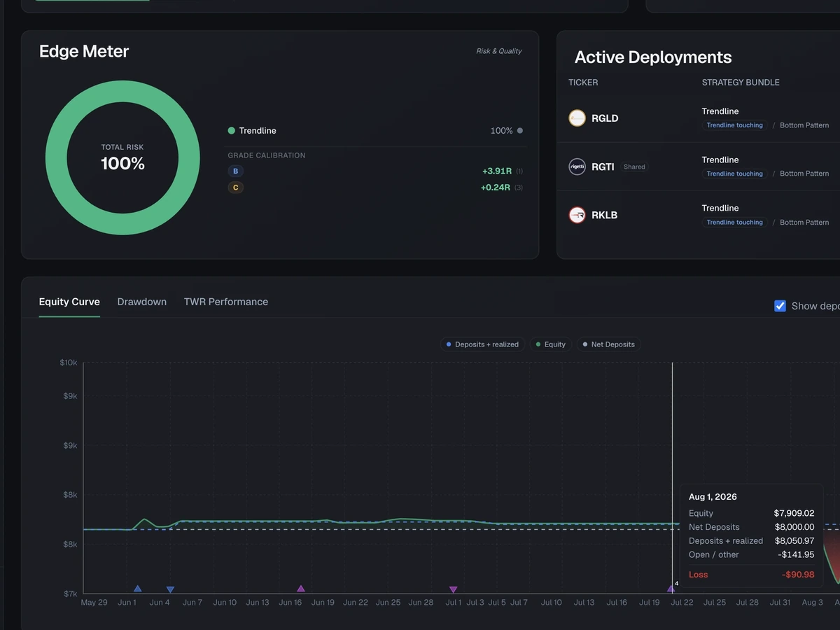The image size is (840, 630).
Task: Click the +0.24R grade C value
Action: [495, 188]
